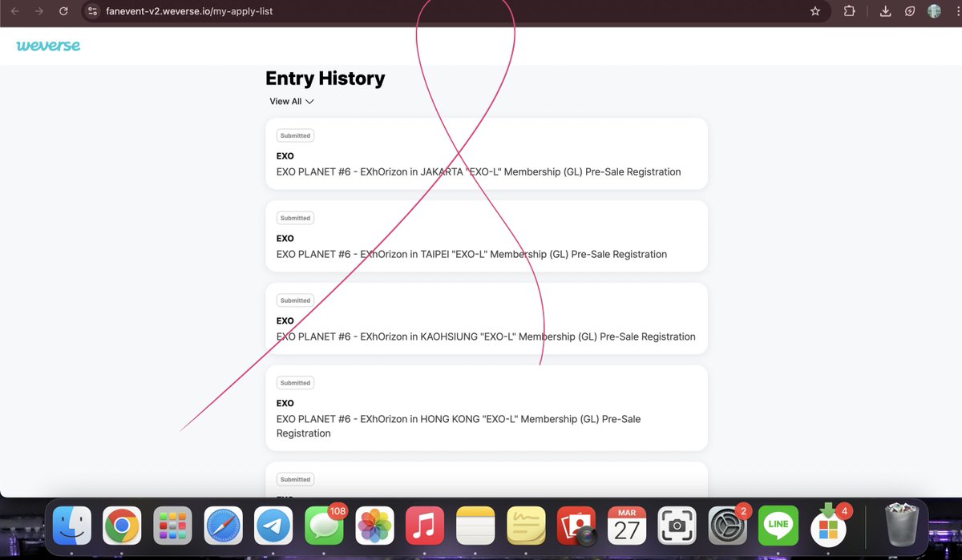Viewport: 962px width, 560px height.
Task: Open the KAOHSIUNG Pre-Sale Registration entry
Action: coord(487,319)
